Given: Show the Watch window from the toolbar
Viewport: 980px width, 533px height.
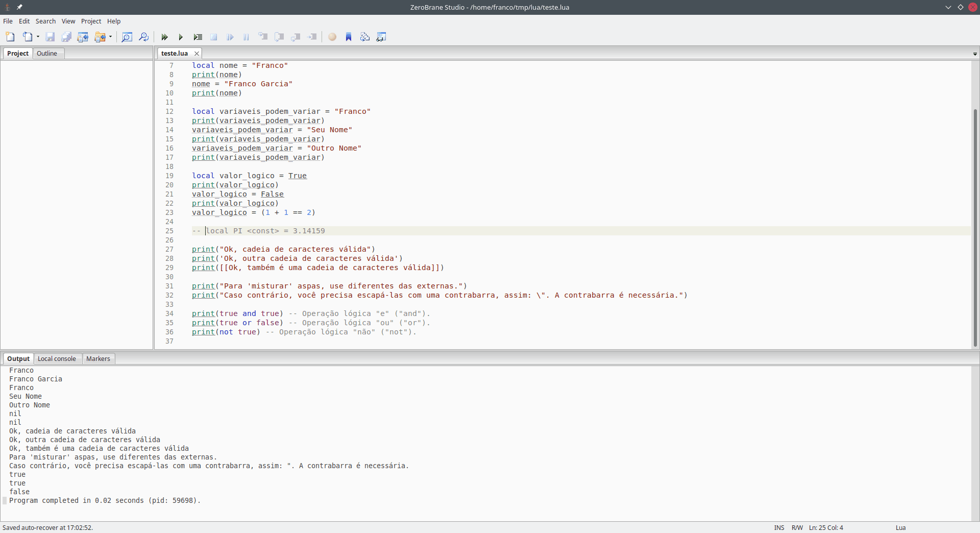Looking at the screenshot, I should click(381, 37).
